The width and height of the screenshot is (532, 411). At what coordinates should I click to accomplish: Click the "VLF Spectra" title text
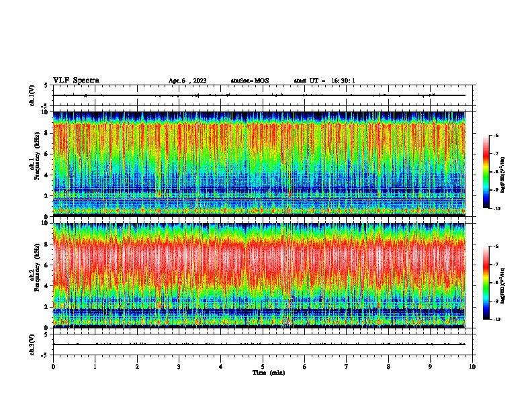[76, 81]
